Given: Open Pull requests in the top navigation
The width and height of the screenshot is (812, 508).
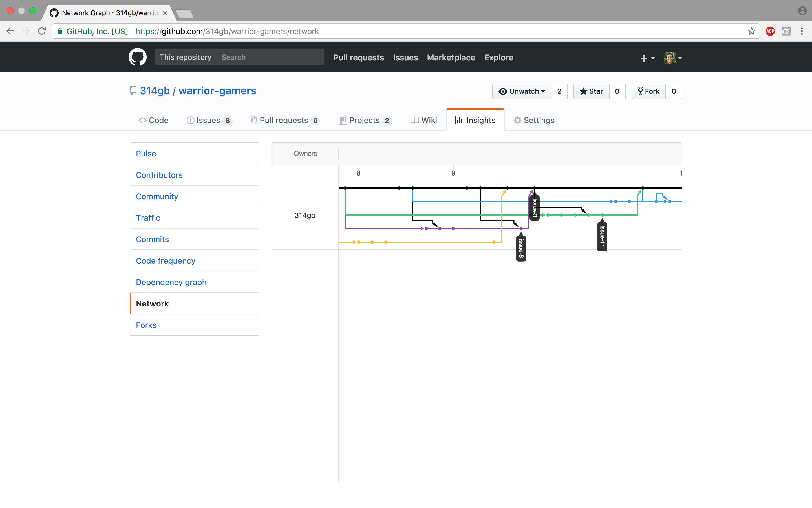Looking at the screenshot, I should 358,58.
